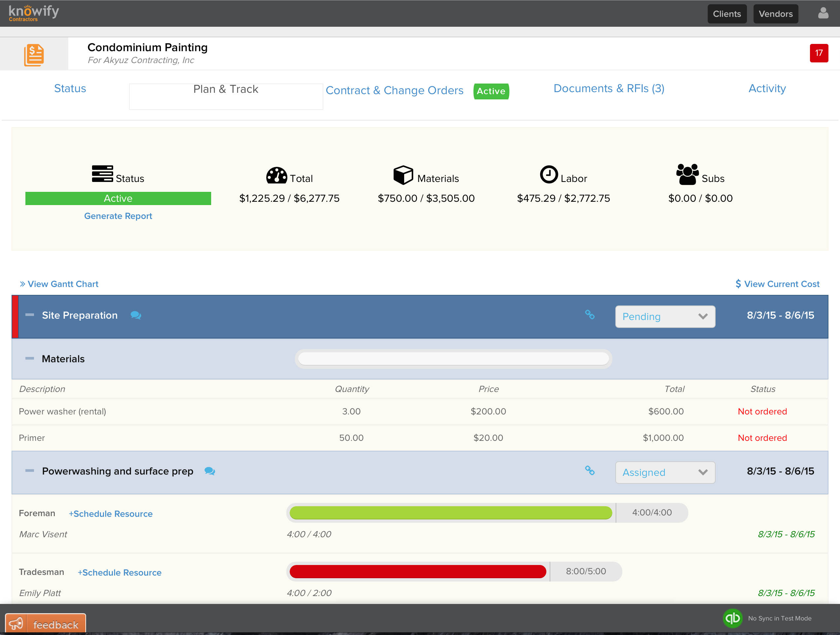Open the Assigned dropdown for Powerwashing task
This screenshot has width=840, height=635.
pos(665,472)
